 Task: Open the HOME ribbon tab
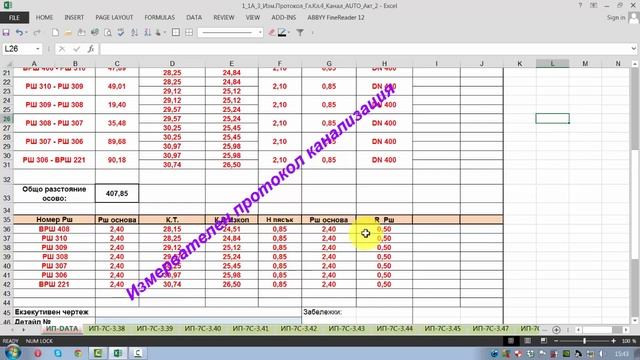[44, 18]
